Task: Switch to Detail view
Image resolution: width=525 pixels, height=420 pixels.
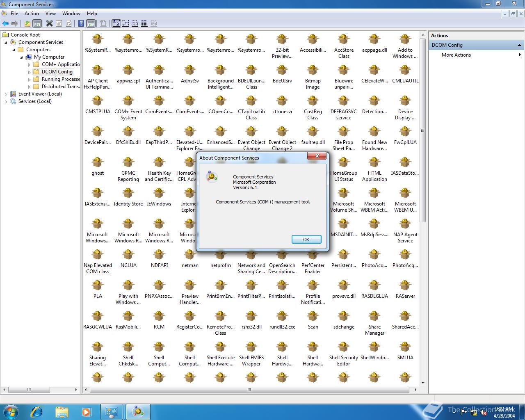Action: click(x=144, y=23)
